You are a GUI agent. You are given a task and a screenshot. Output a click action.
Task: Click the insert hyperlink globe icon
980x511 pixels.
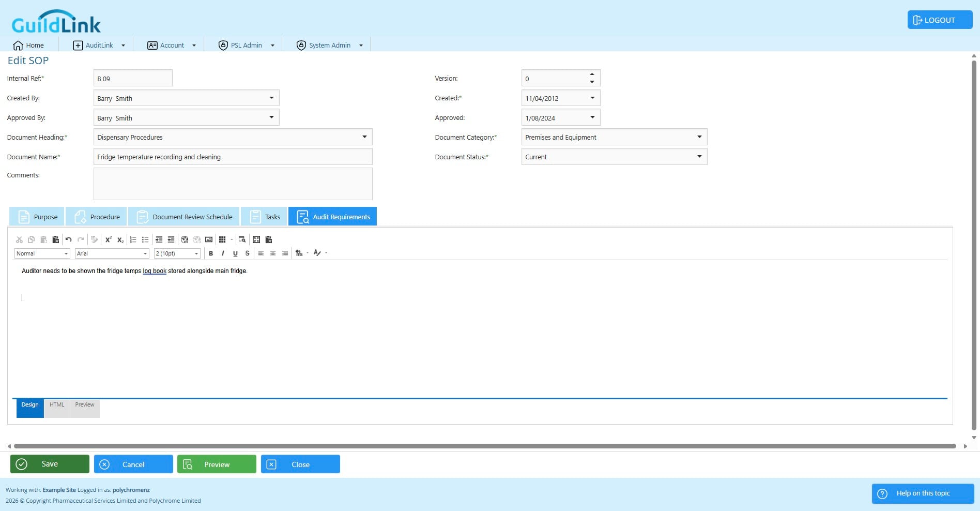[x=185, y=239]
